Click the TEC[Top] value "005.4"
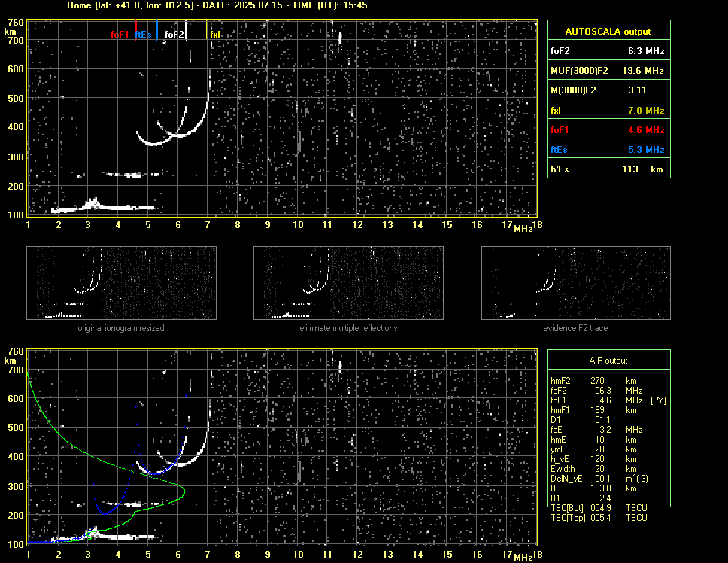 tap(600, 518)
